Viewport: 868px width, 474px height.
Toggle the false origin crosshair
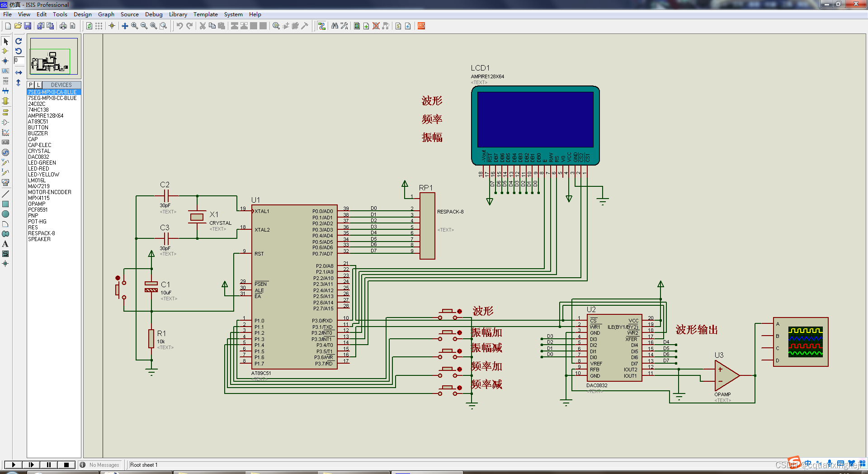[x=112, y=26]
